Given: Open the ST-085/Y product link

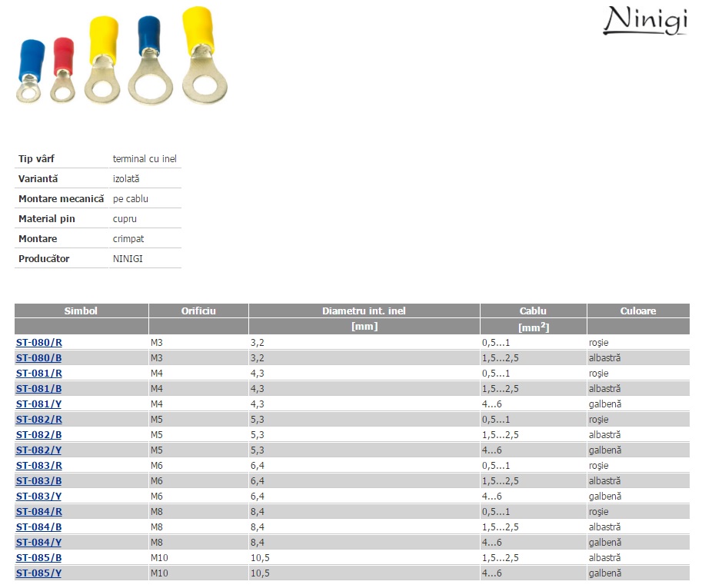Looking at the screenshot, I should point(39,573).
